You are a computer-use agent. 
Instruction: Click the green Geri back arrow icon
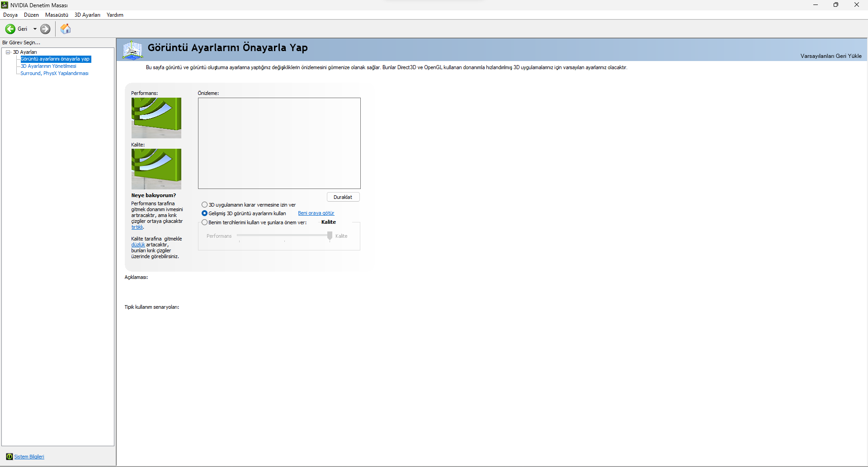[x=10, y=29]
